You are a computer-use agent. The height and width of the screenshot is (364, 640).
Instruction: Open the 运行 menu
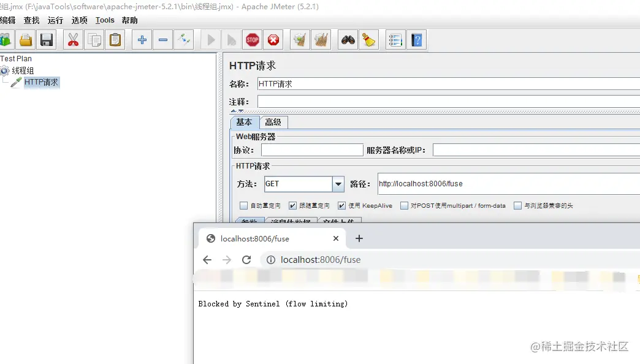(x=55, y=20)
